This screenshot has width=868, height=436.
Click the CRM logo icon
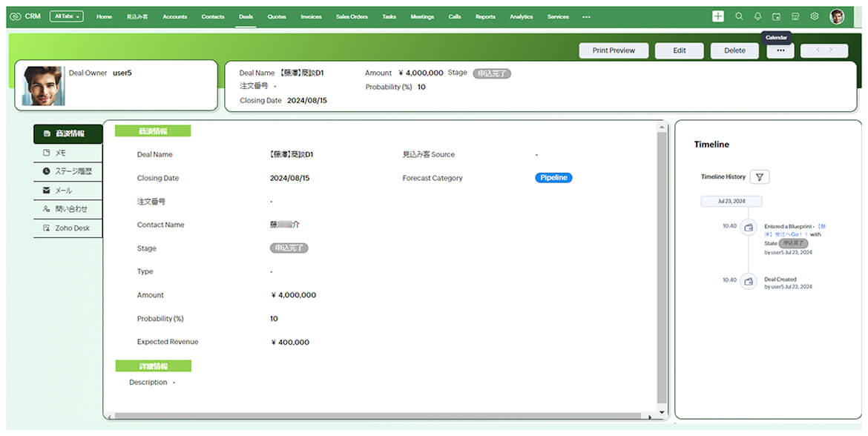point(16,16)
